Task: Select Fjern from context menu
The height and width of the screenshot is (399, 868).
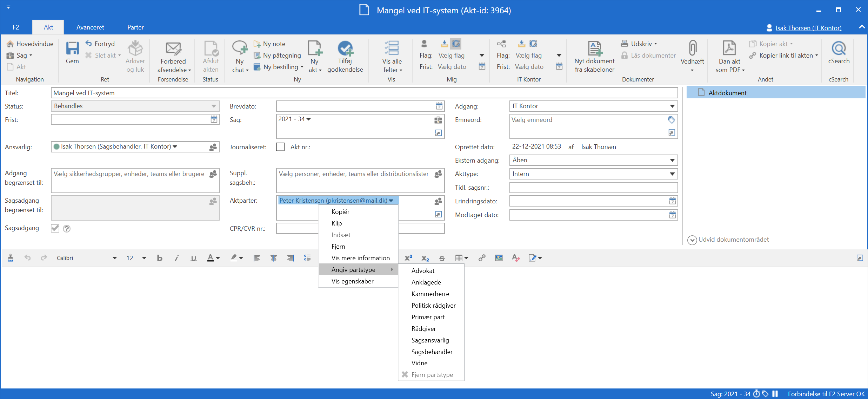Action: pos(358,247)
